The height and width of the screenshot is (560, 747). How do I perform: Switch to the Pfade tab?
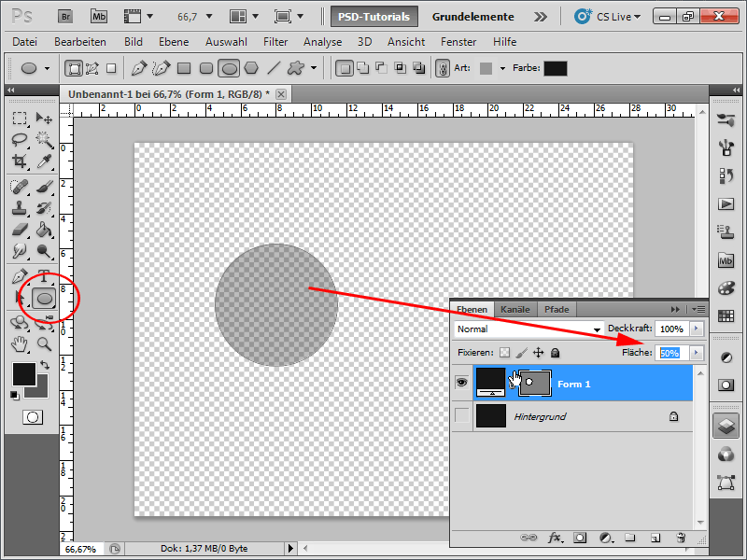click(x=557, y=310)
